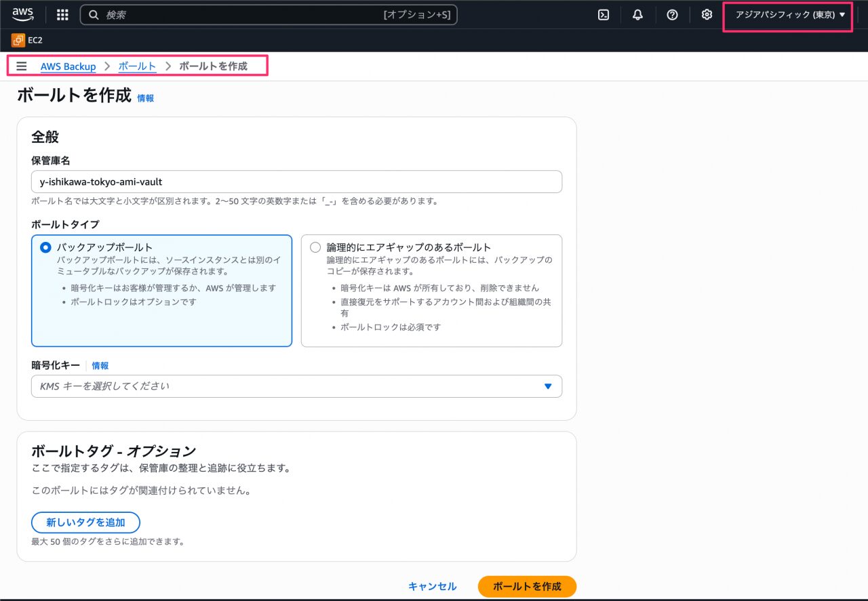Click the search magnifier icon
Viewport: 868px width, 601px height.
tap(94, 15)
